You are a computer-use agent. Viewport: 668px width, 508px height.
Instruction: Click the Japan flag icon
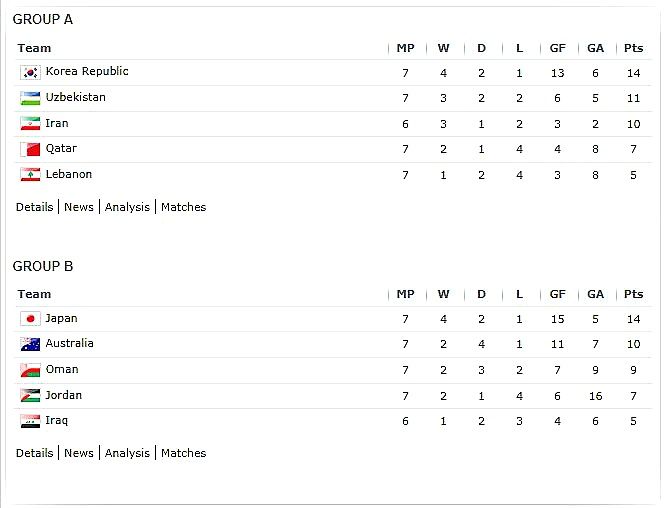click(30, 318)
